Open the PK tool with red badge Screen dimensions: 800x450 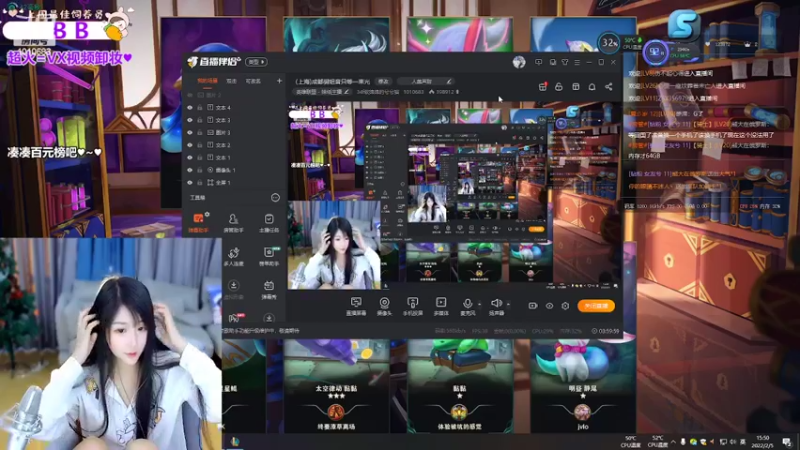pyautogui.click(x=234, y=318)
